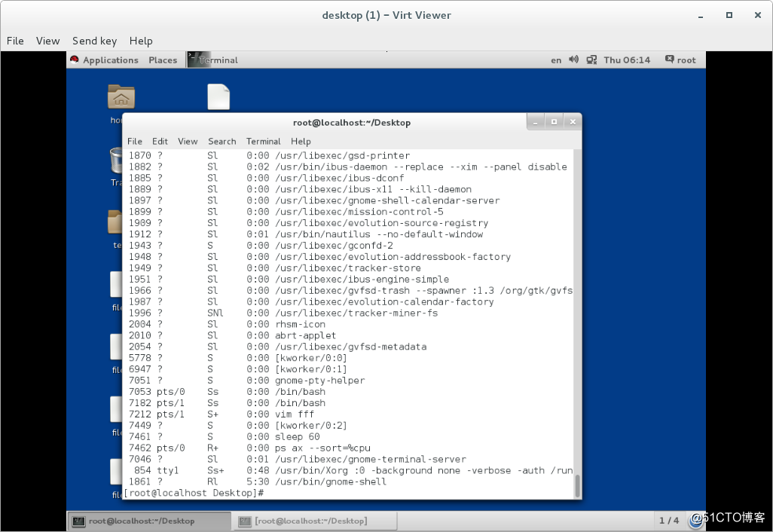Open the terminal Help menu
Image resolution: width=773 pixels, height=532 pixels.
(301, 142)
